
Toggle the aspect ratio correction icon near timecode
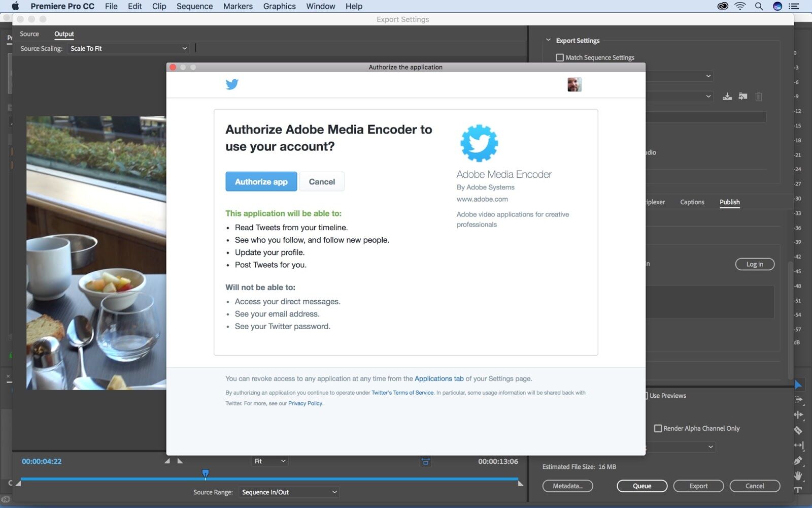pos(425,461)
